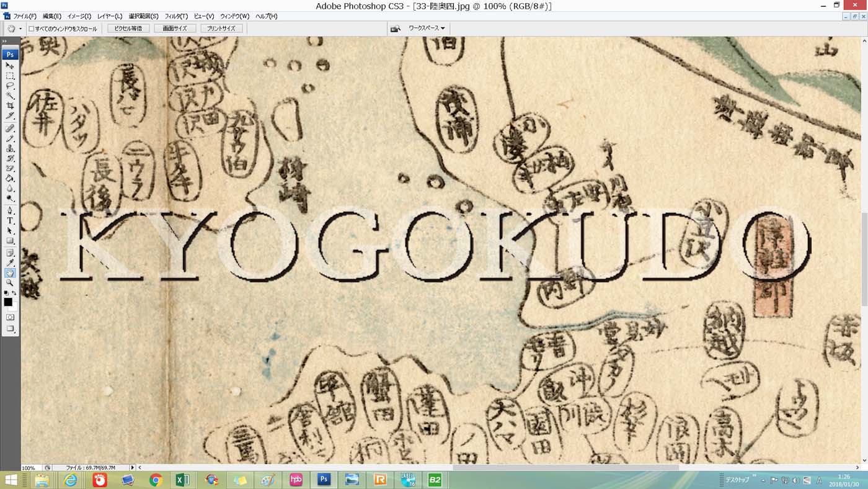Image resolution: width=868 pixels, height=489 pixels.
Task: Click the horizontal scrollbar left arrow
Action: pos(140,468)
